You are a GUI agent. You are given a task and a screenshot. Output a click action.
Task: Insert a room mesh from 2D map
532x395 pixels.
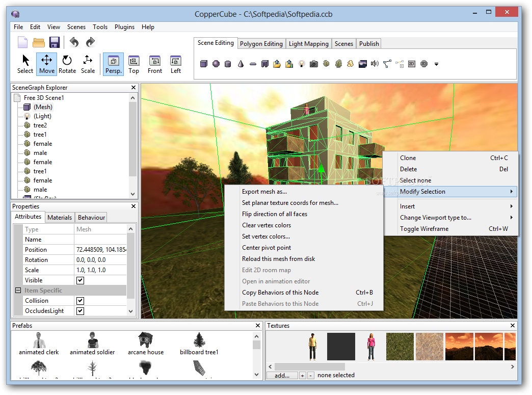coord(265,64)
